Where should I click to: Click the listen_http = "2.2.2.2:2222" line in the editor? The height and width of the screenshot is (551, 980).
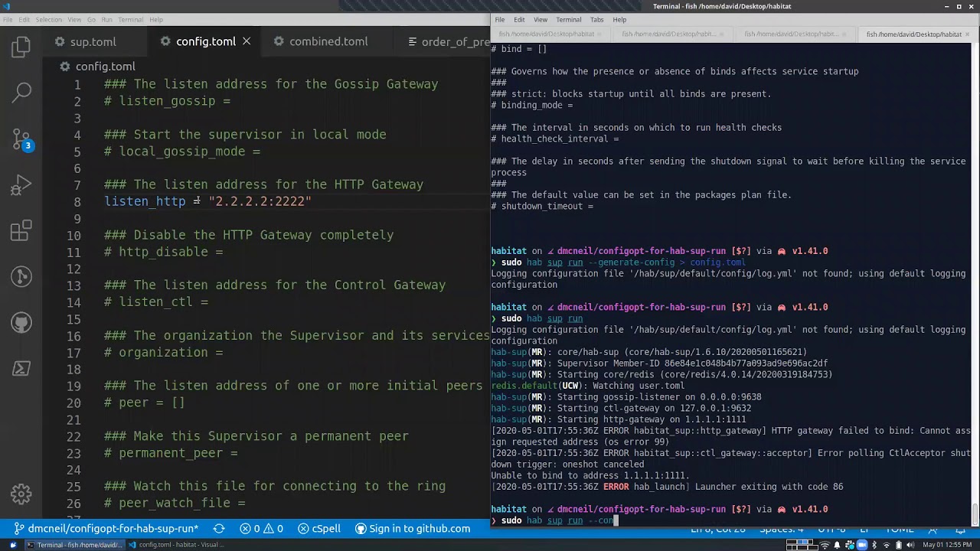click(x=207, y=201)
